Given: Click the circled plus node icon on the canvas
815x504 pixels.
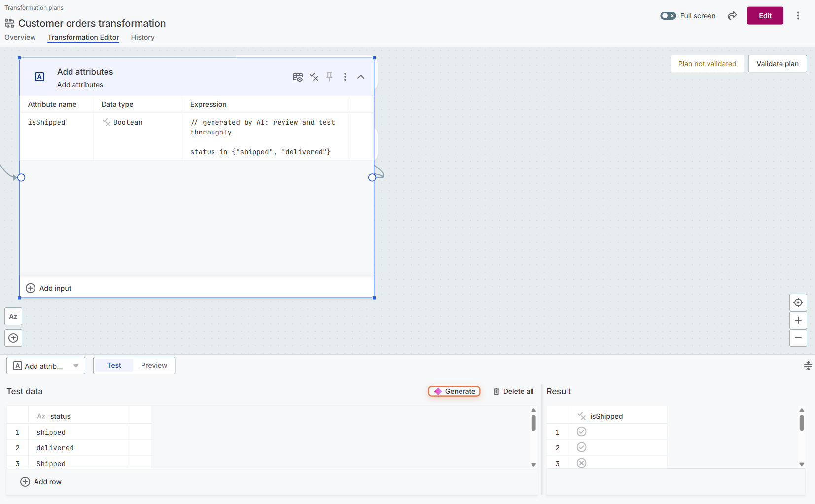Looking at the screenshot, I should (x=13, y=338).
